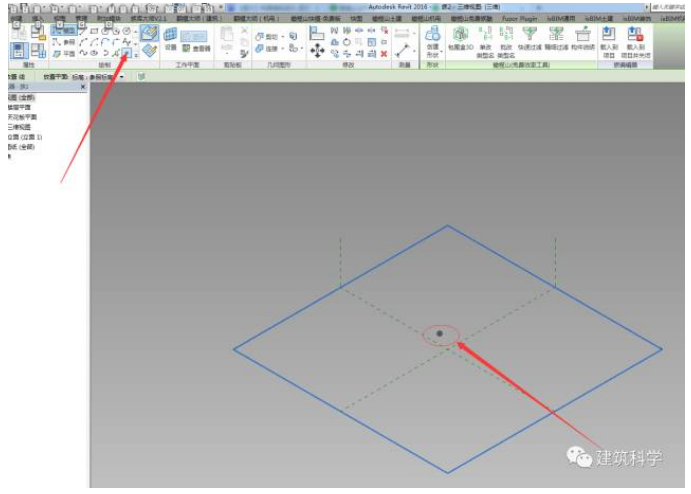Screen dimensions: 691x494
Task: Click the Cut to clipboard icon
Action: tap(244, 30)
